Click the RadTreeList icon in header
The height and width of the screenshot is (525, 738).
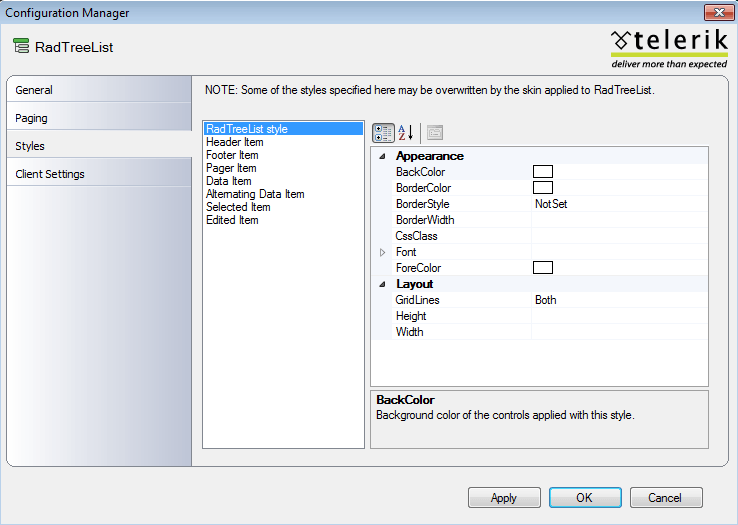click(21, 46)
